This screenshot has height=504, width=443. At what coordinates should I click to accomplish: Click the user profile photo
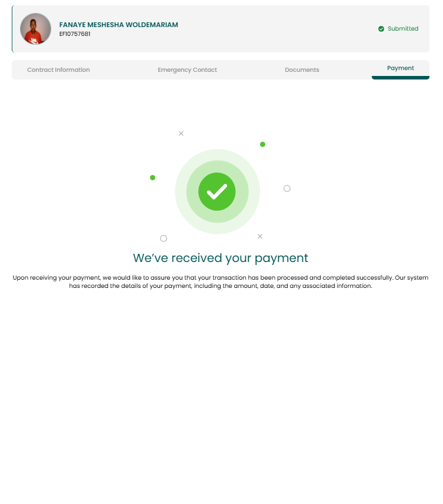(36, 29)
